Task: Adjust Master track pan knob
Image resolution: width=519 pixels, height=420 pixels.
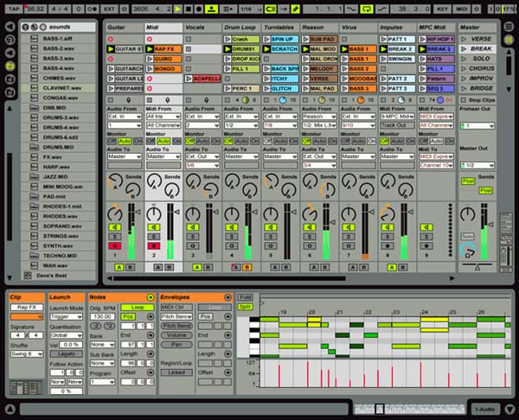Action: [x=468, y=214]
